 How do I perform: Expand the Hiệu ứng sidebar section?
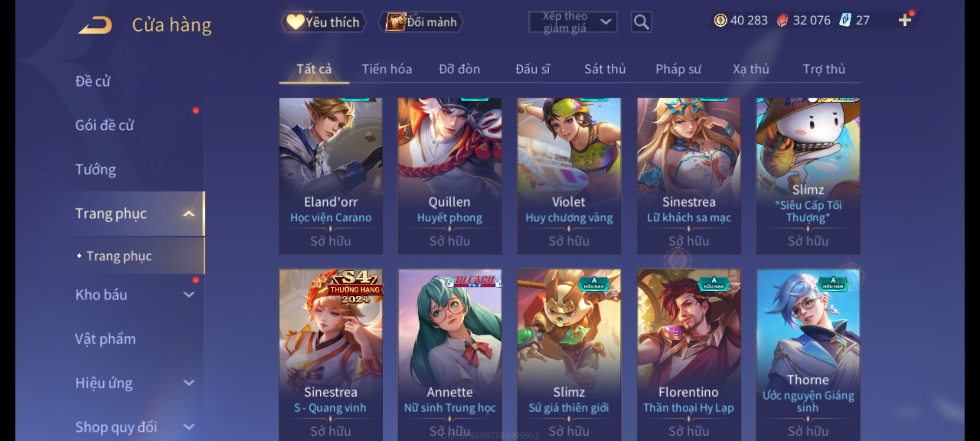coord(189,383)
